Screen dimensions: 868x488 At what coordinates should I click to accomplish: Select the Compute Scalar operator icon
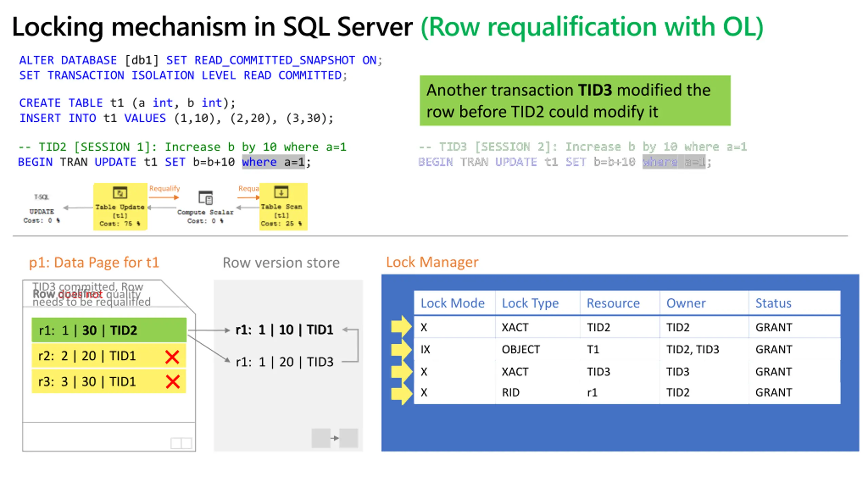click(x=205, y=198)
